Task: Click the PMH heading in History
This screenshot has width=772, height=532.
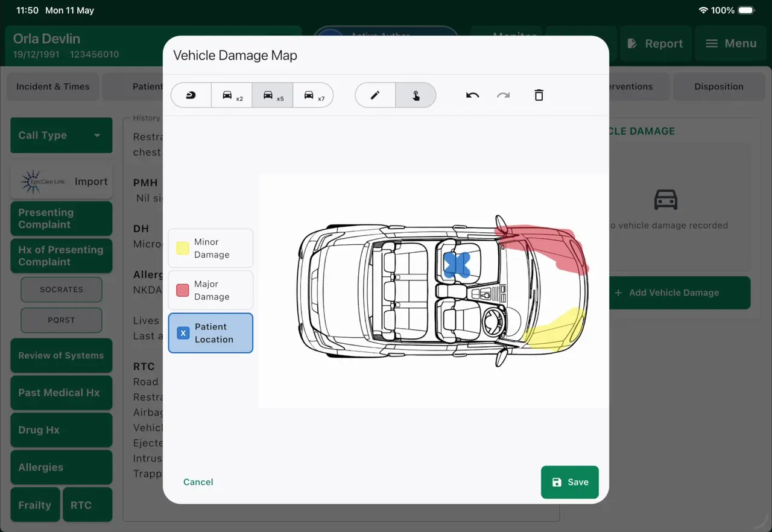Action: 145,182
